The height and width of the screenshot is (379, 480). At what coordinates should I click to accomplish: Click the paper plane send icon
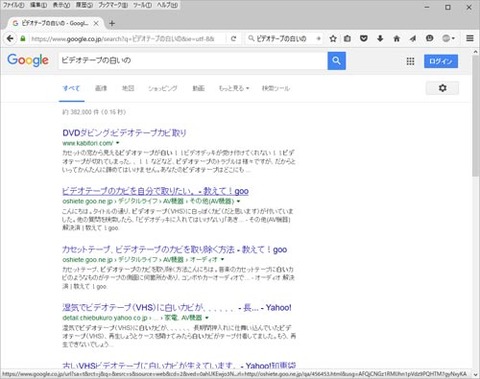coord(413,39)
